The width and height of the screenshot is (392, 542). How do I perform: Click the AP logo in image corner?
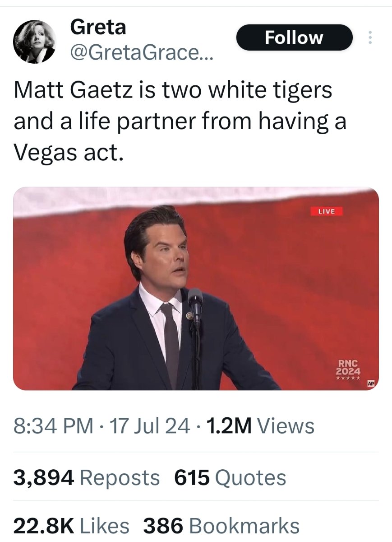coord(371,383)
